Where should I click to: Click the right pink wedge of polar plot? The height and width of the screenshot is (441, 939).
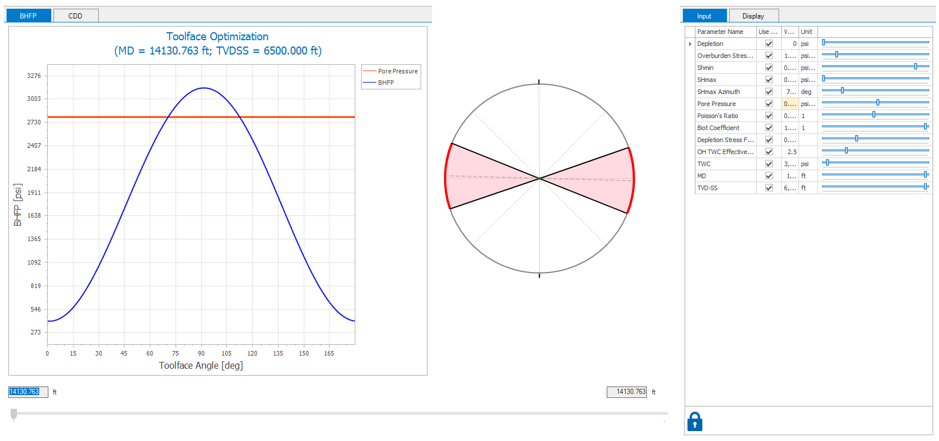pos(600,179)
